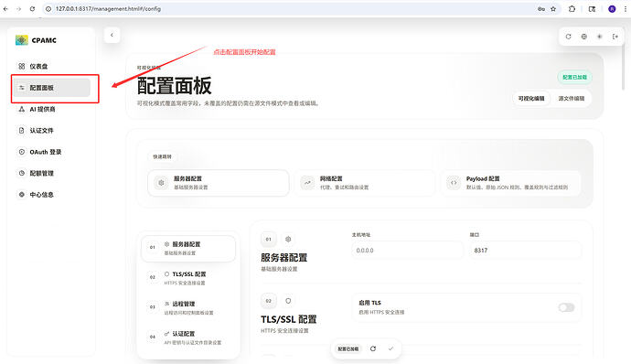Toggle theme with the sun icon
This screenshot has height=364, width=631.
[x=600, y=37]
